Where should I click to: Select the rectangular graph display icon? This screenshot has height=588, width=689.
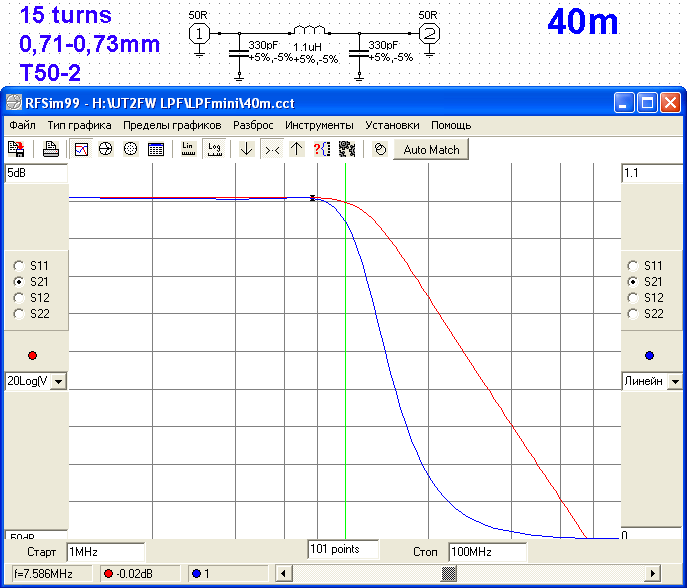click(x=82, y=149)
